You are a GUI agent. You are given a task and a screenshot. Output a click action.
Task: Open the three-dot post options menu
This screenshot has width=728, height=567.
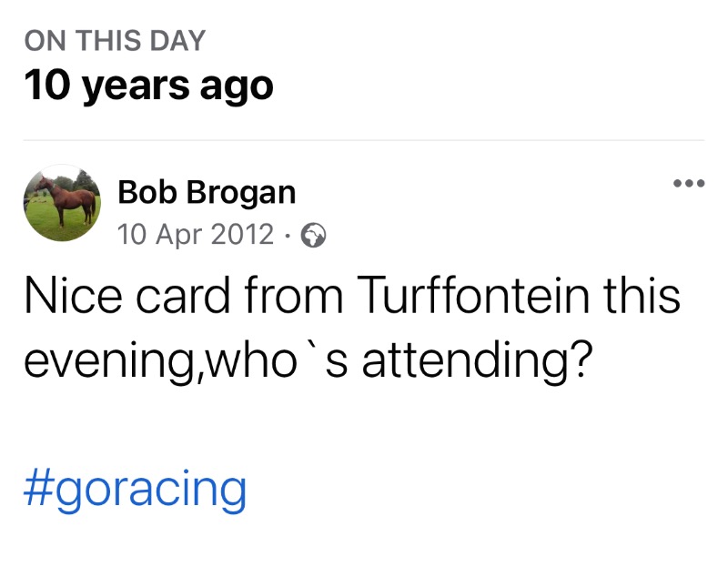point(688,185)
